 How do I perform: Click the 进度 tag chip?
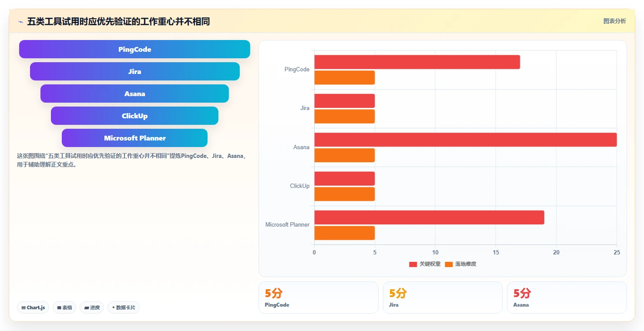(x=92, y=308)
